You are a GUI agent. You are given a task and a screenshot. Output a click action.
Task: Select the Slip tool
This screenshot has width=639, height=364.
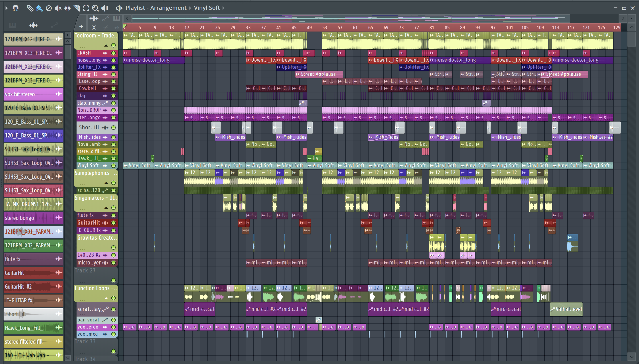(67, 8)
